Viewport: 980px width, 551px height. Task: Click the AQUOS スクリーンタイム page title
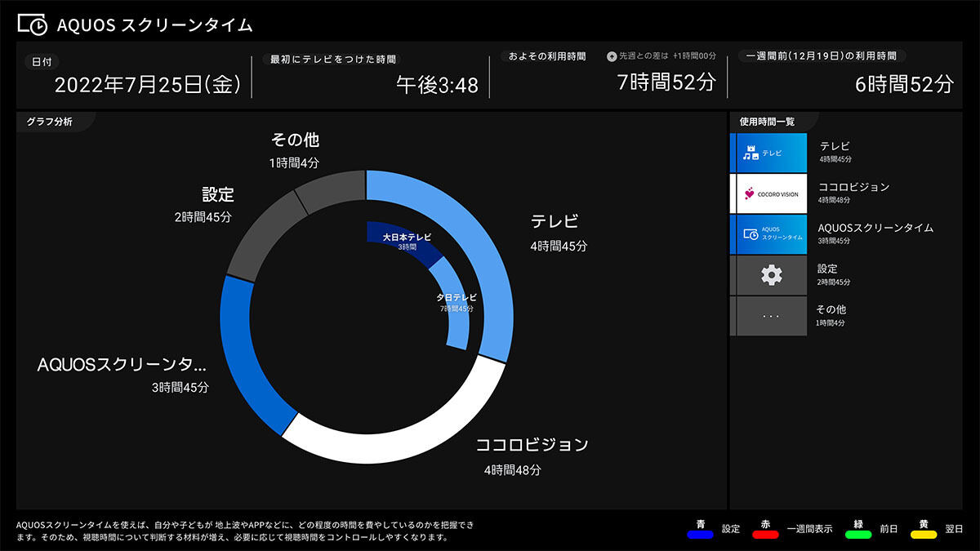tap(154, 25)
